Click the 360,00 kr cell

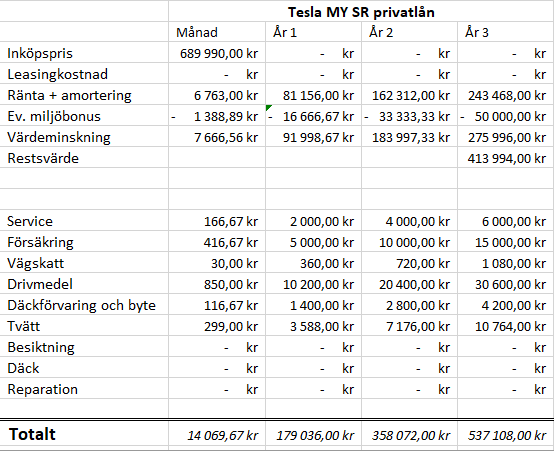313,263
